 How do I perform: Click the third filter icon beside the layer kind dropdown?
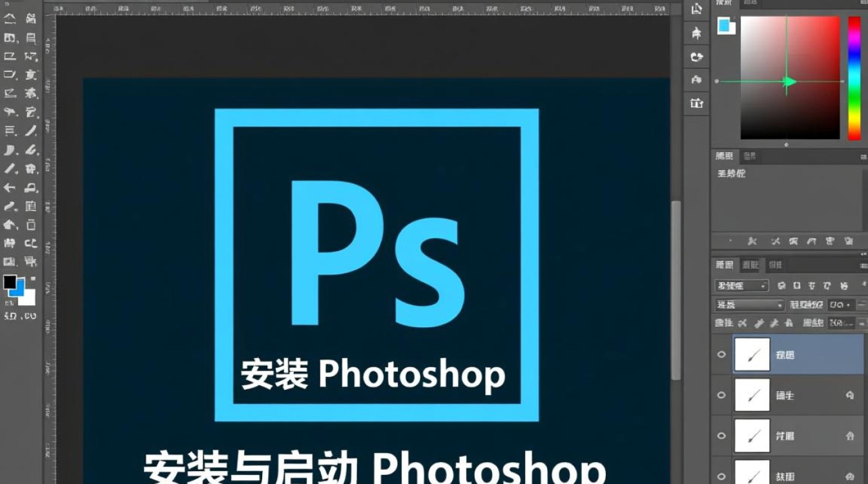click(811, 285)
